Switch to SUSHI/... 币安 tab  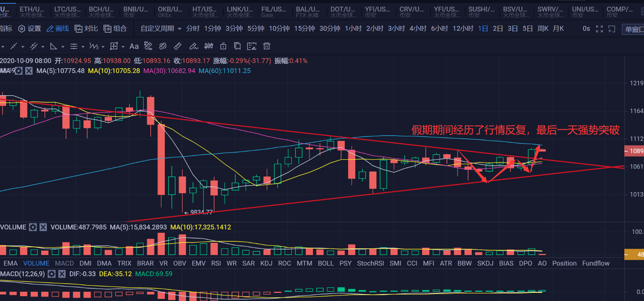481,12
